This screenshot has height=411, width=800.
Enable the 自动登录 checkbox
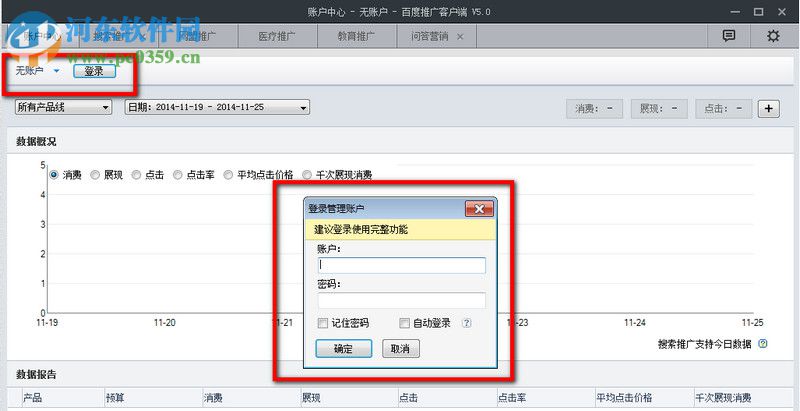[x=404, y=323]
